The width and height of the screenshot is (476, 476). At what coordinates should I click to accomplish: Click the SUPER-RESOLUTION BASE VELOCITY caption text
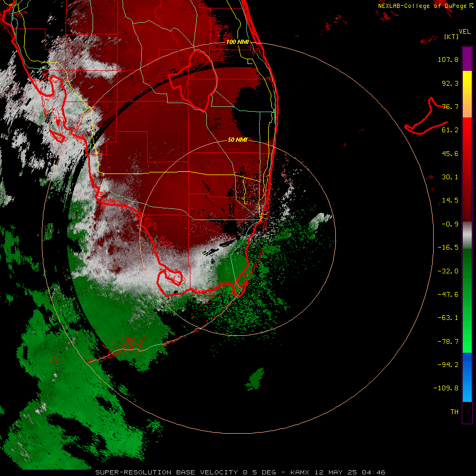tap(167, 472)
